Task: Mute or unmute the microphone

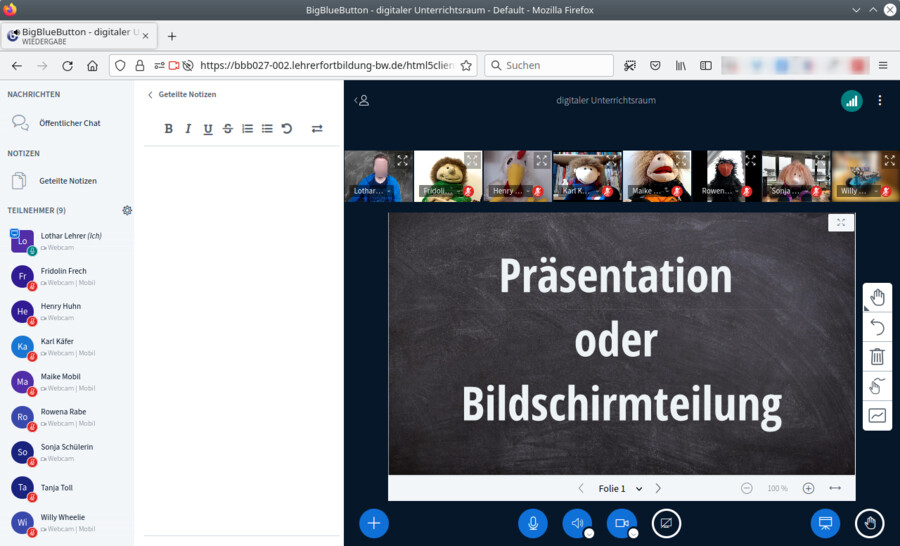Action: [x=533, y=523]
